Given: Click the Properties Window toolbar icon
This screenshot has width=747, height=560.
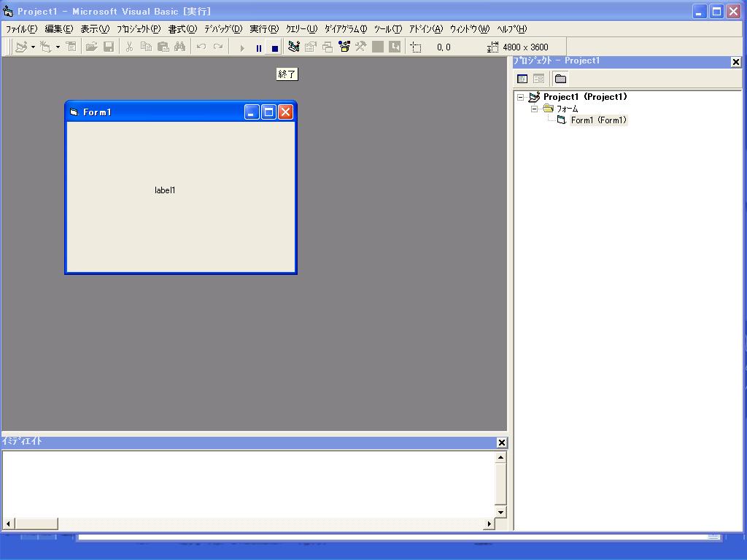Looking at the screenshot, I should coord(311,47).
